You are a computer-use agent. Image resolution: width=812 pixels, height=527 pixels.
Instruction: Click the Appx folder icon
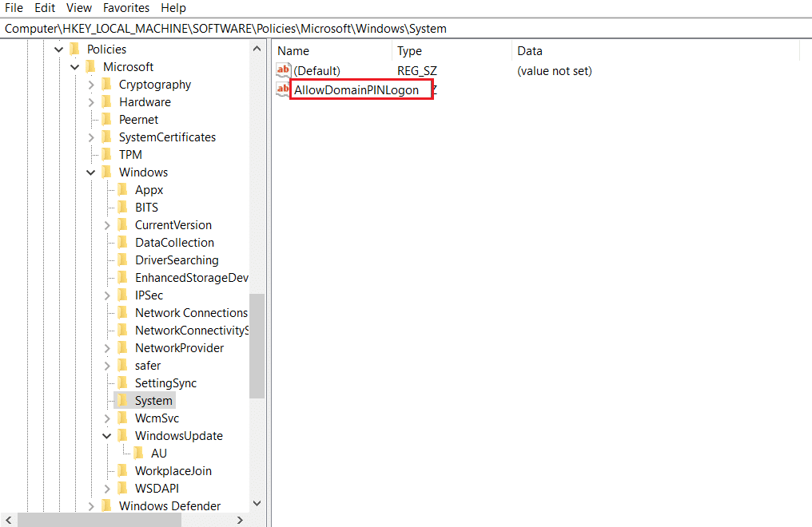[123, 190]
